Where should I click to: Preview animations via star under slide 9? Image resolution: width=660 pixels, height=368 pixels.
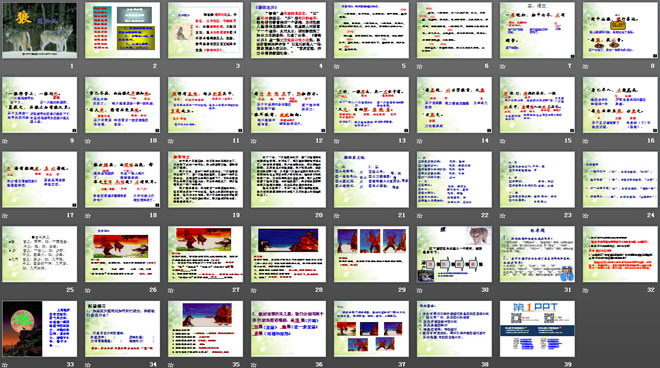click(5, 141)
